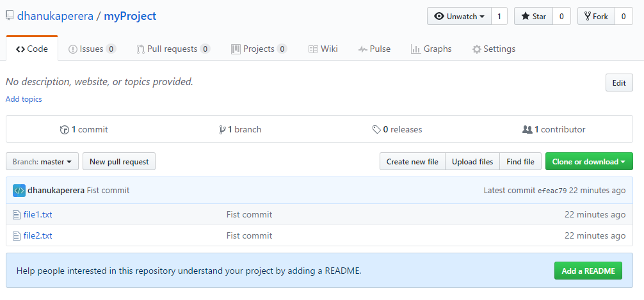Click the New pull request button

(119, 162)
